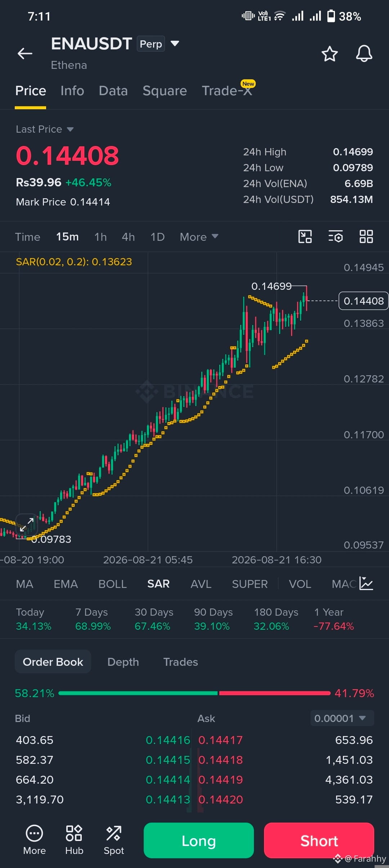Select the Depth tab

123,662
